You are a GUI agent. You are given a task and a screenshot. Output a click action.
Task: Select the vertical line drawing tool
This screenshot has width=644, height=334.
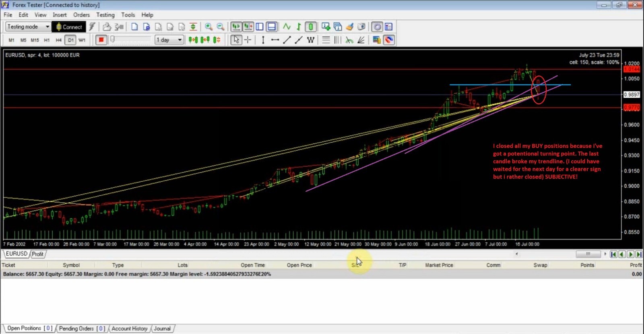point(263,40)
